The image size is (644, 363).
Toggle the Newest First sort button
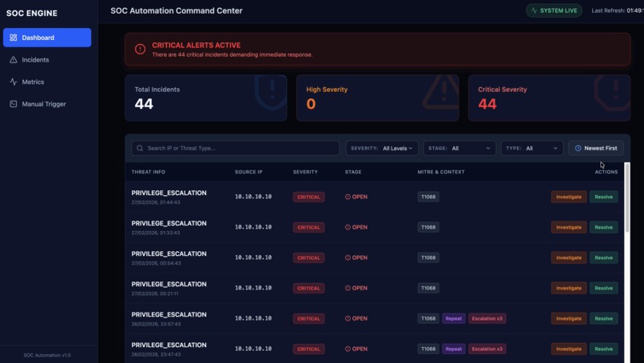(596, 148)
